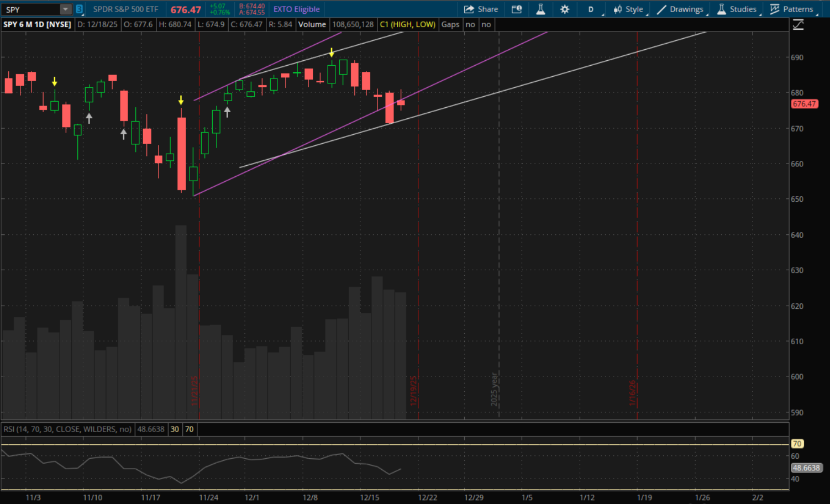The image size is (830, 504).
Task: Click the blue symbol link number 3 icon
Action: tap(79, 9)
